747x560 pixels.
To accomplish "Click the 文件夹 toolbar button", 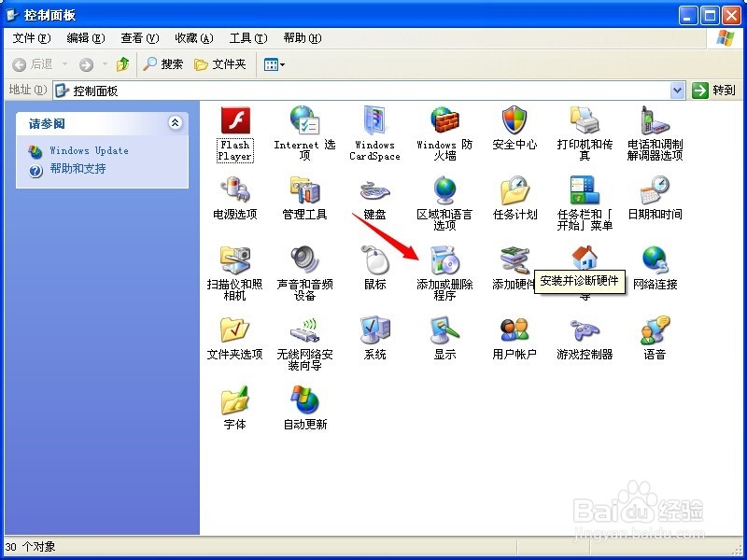I will (218, 64).
